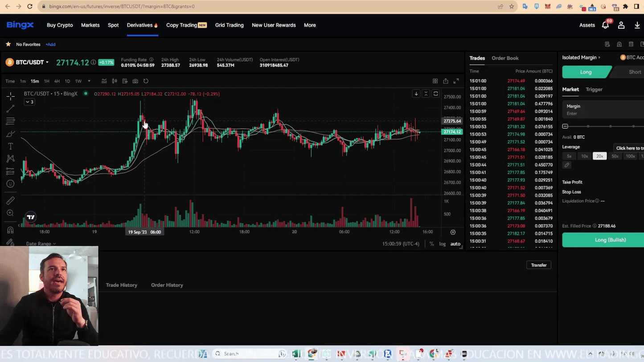Open the TradingView logo on chart
The image size is (644, 362).
[x=31, y=217]
